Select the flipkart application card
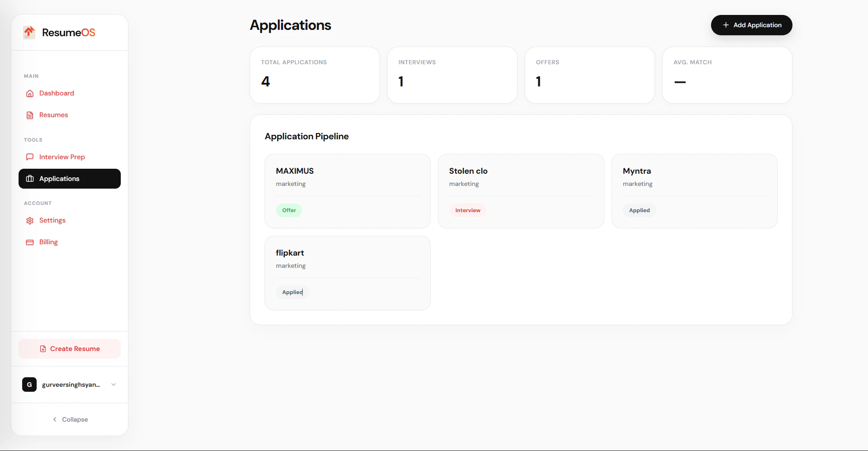This screenshot has width=868, height=451. click(347, 273)
